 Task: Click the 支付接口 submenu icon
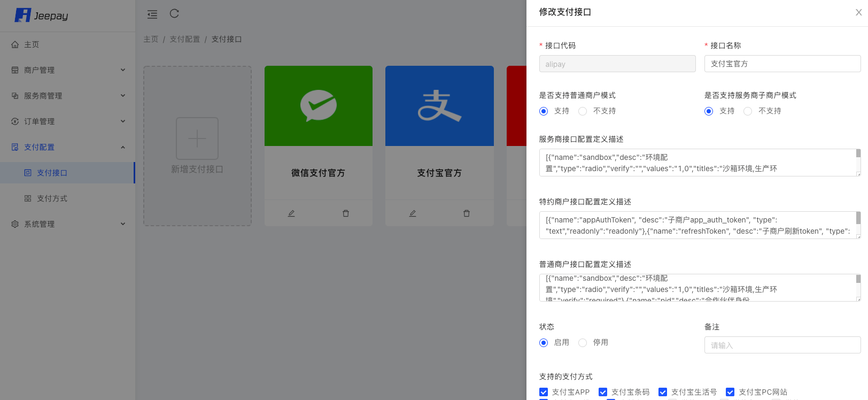pos(28,173)
